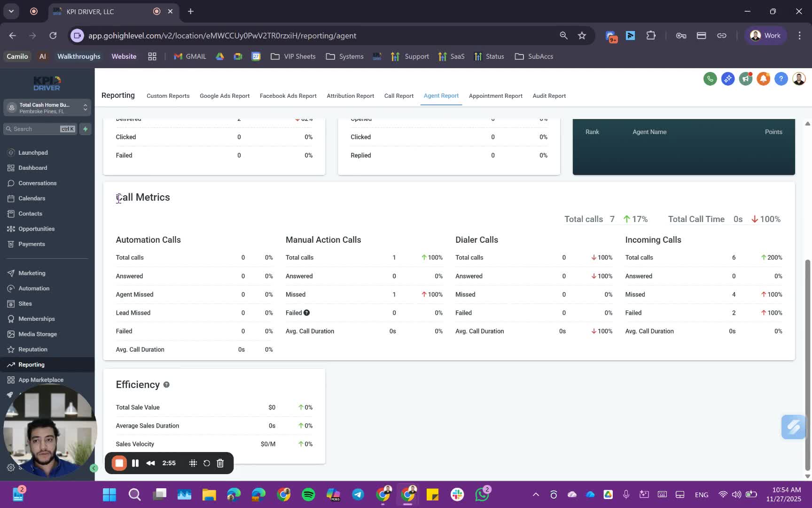
Task: Switch to Appointment Report tab
Action: (496, 96)
